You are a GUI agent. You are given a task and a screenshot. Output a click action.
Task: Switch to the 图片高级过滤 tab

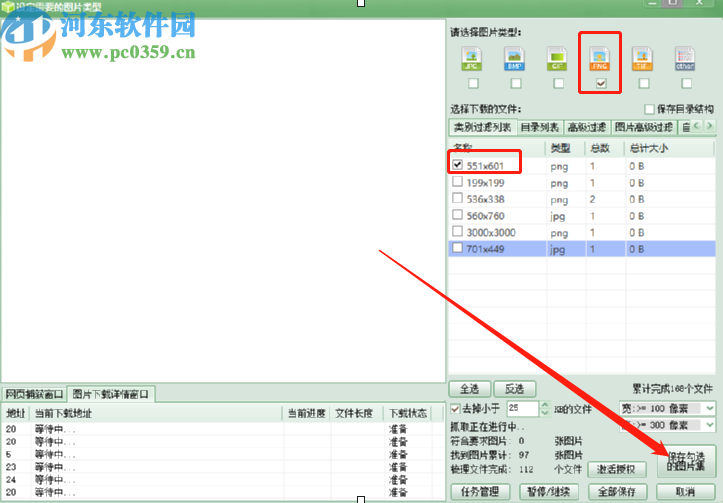(x=644, y=127)
